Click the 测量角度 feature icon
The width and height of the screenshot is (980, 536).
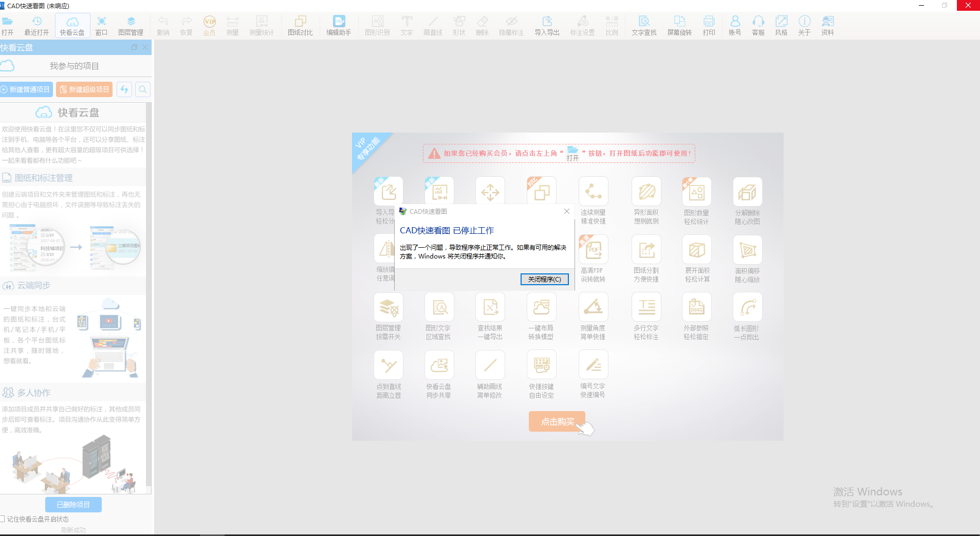(x=594, y=307)
